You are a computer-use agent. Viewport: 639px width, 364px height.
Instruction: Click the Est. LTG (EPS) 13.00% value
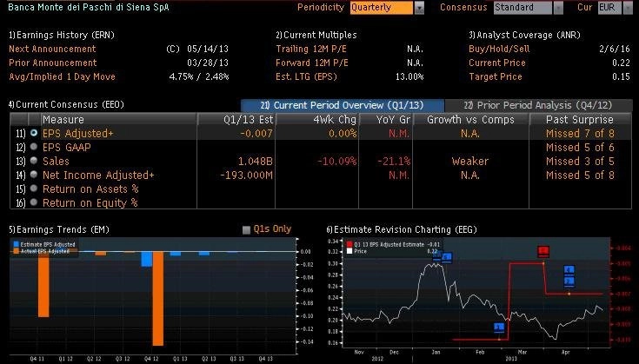(409, 76)
